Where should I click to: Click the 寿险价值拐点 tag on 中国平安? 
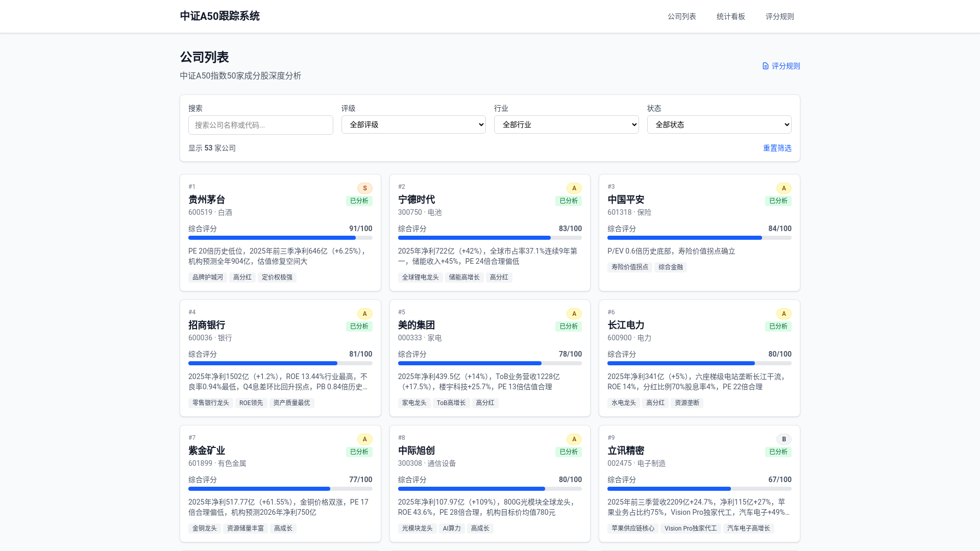click(630, 267)
